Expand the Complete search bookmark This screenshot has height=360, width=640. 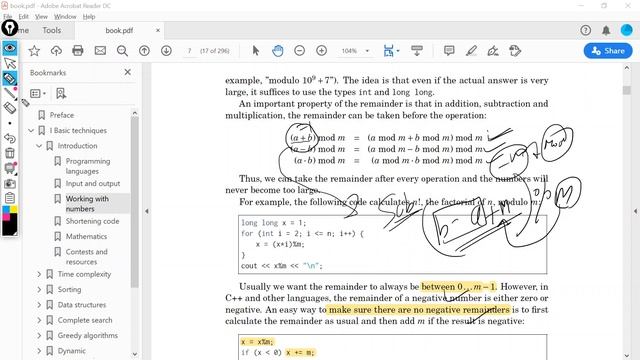(x=39, y=320)
